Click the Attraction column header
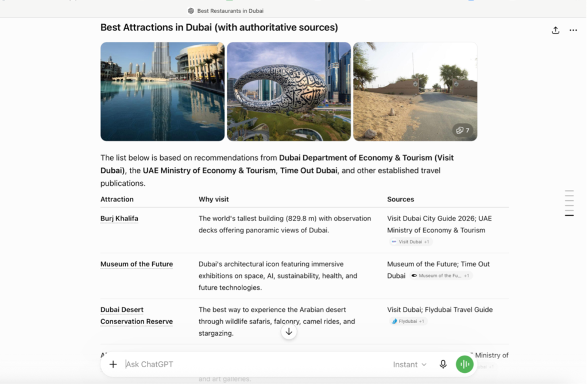The width and height of the screenshot is (588, 385). pos(117,200)
